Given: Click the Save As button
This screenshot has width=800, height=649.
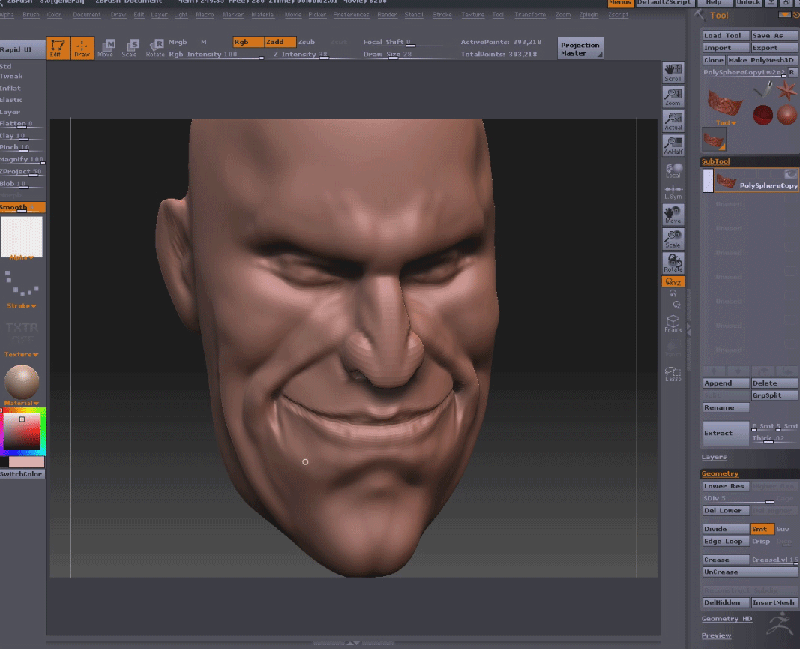Looking at the screenshot, I should click(x=774, y=35).
